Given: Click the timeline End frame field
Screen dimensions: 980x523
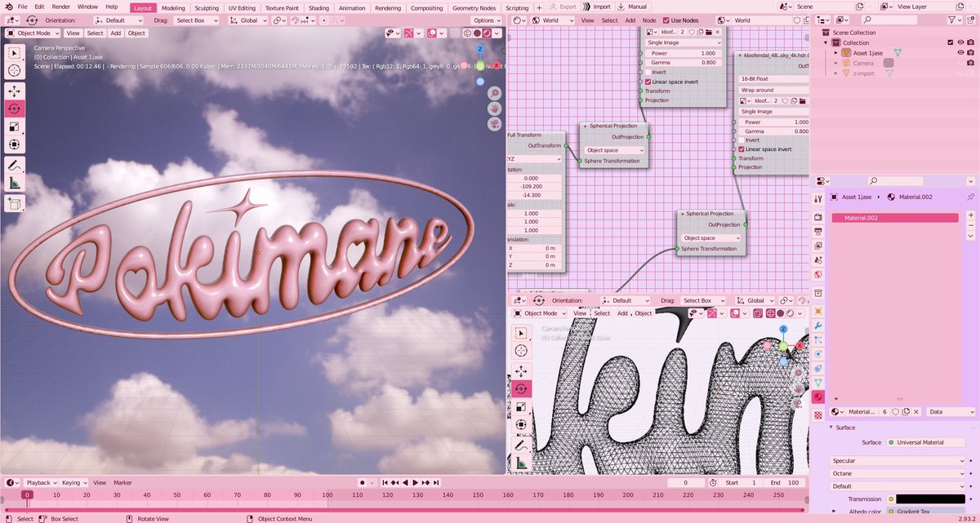Looking at the screenshot, I should click(x=784, y=482).
